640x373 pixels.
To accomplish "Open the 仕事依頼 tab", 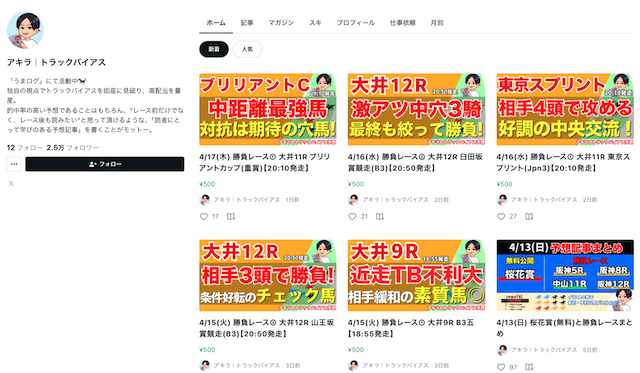I will coord(402,23).
